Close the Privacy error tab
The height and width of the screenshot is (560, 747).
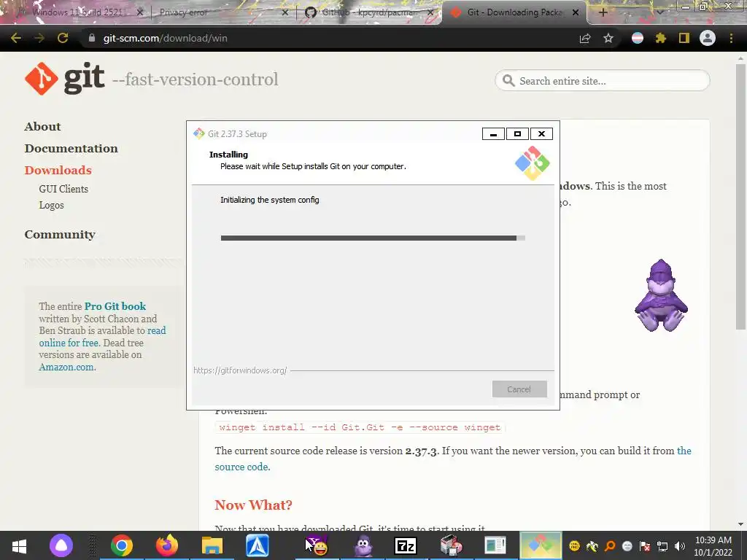click(285, 12)
